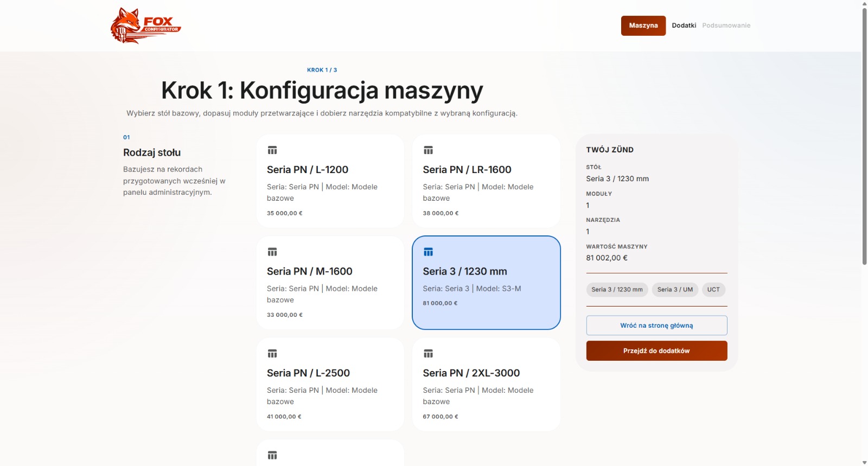Viewport: 868px width, 466px height.
Task: Click blue table icon on Seria 3 / 1230 mm card
Action: coord(428,252)
